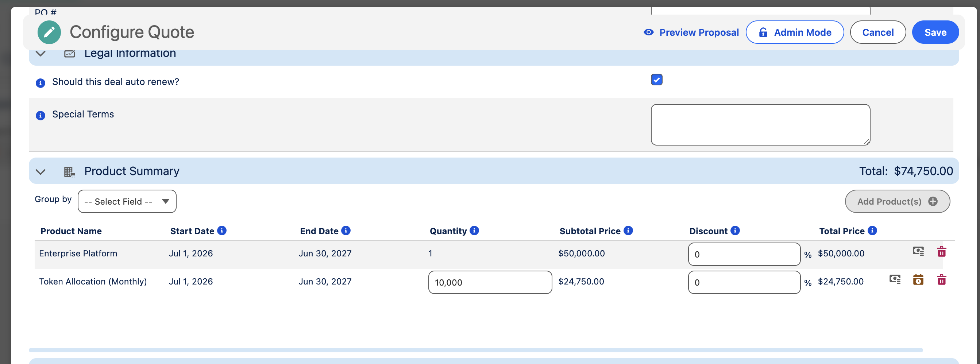
Task: View info icon beside Special Terms
Action: coord(40,115)
